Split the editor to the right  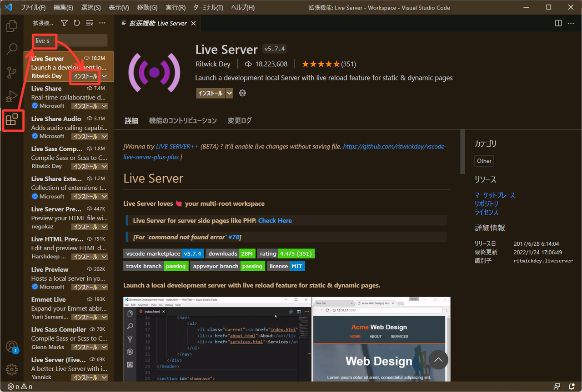(558, 23)
